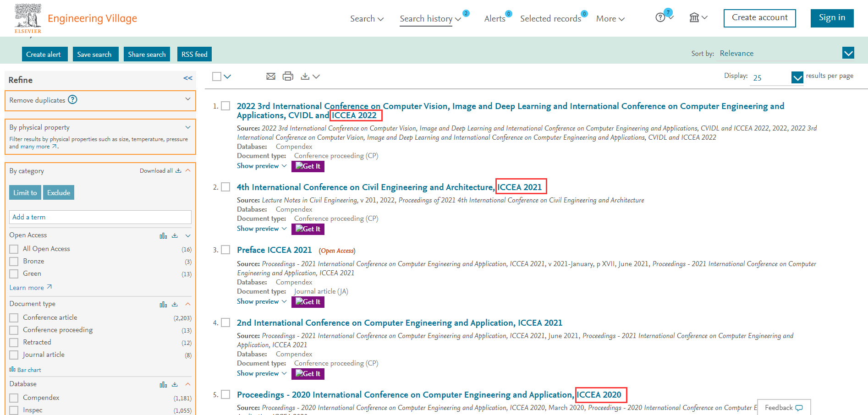
Task: Click the Elsevier tree logo
Action: pyautogui.click(x=28, y=18)
